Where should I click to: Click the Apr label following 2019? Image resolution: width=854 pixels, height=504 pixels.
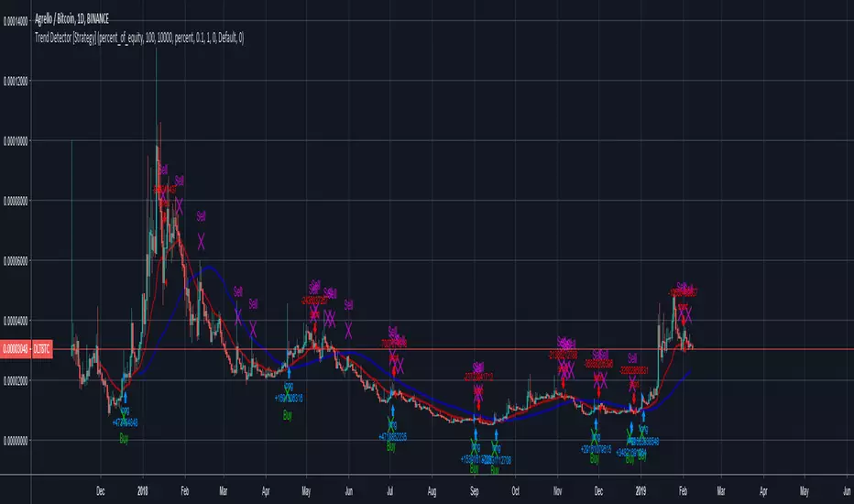point(763,491)
